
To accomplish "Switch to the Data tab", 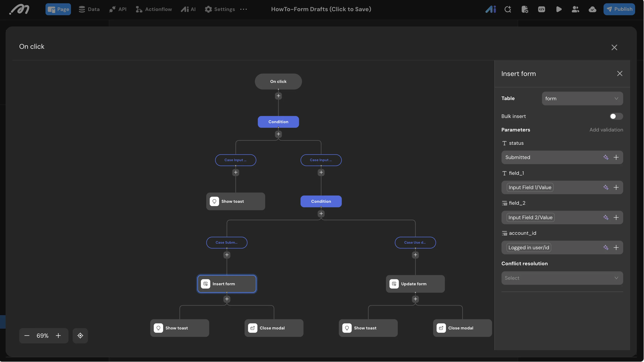I will coord(89,9).
